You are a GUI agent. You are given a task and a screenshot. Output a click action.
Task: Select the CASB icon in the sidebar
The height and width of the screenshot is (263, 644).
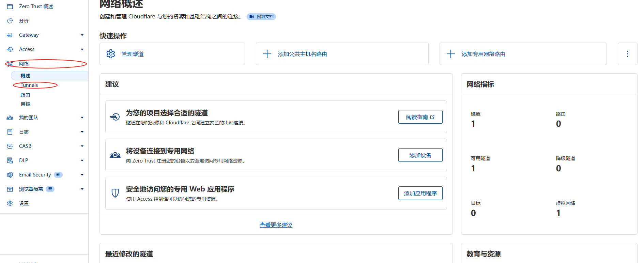point(10,146)
